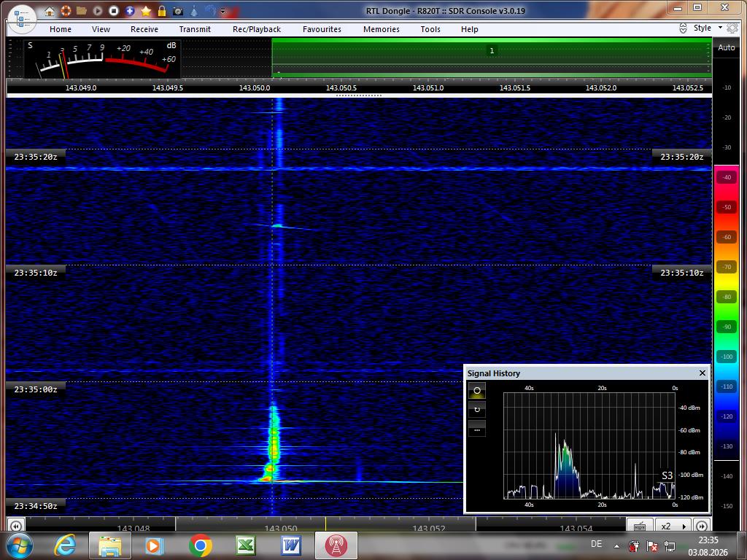Click the lifebuoy help icon
This screenshot has height=560, width=747.
66,10
